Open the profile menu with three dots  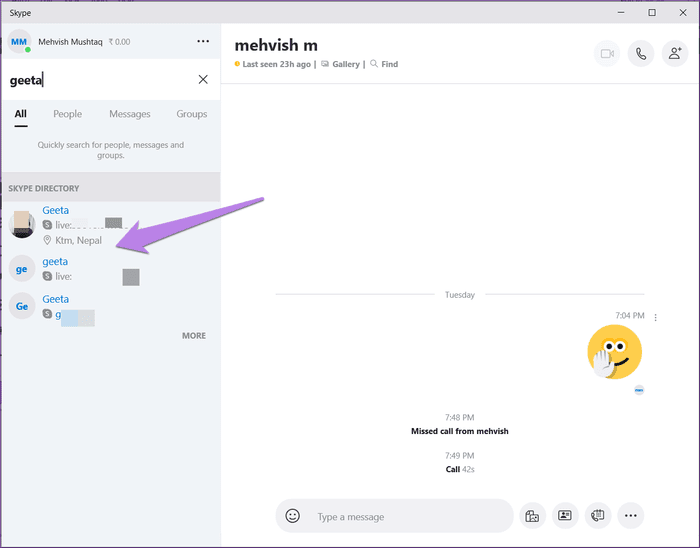[203, 41]
